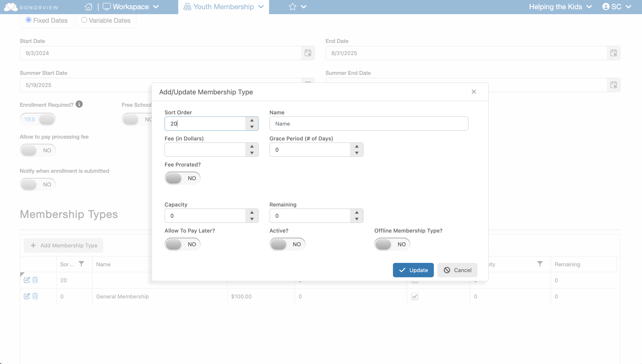Click into the Name input field
Screen dimensions: 642x364
pyautogui.click(x=369, y=124)
